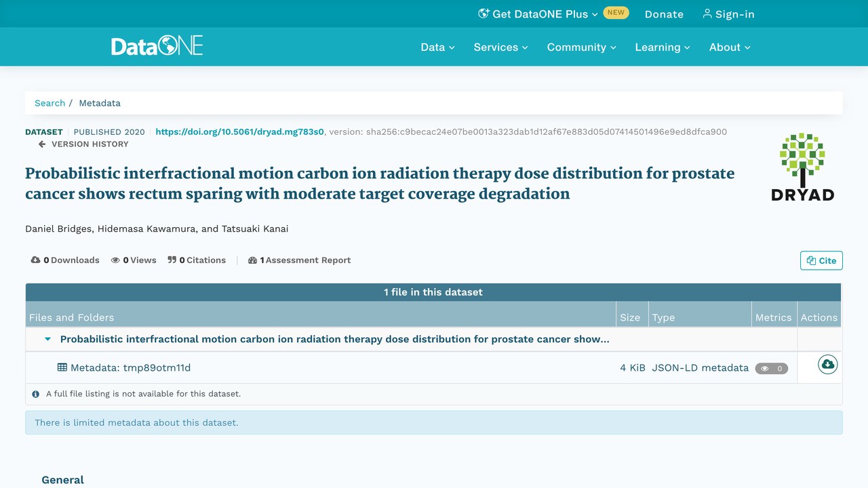Screen dimensions: 868x488
Task: Open the Data menu dropdown
Action: (x=437, y=47)
